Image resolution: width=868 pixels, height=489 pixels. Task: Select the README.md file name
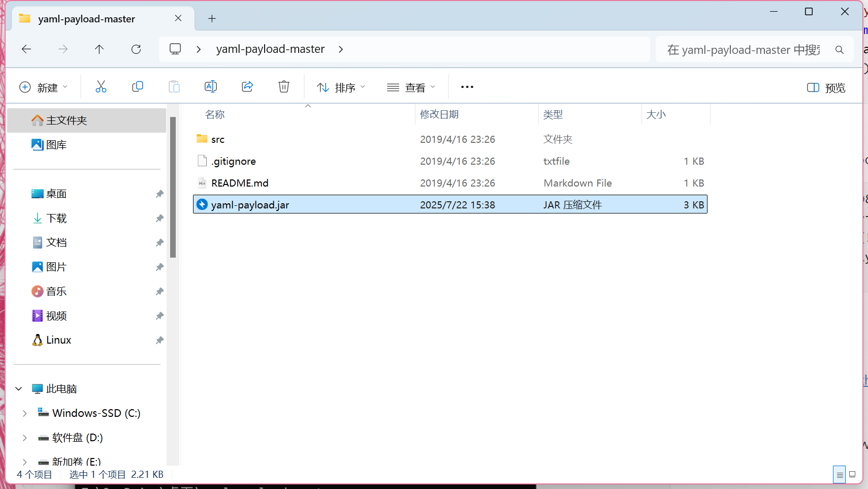coord(240,183)
